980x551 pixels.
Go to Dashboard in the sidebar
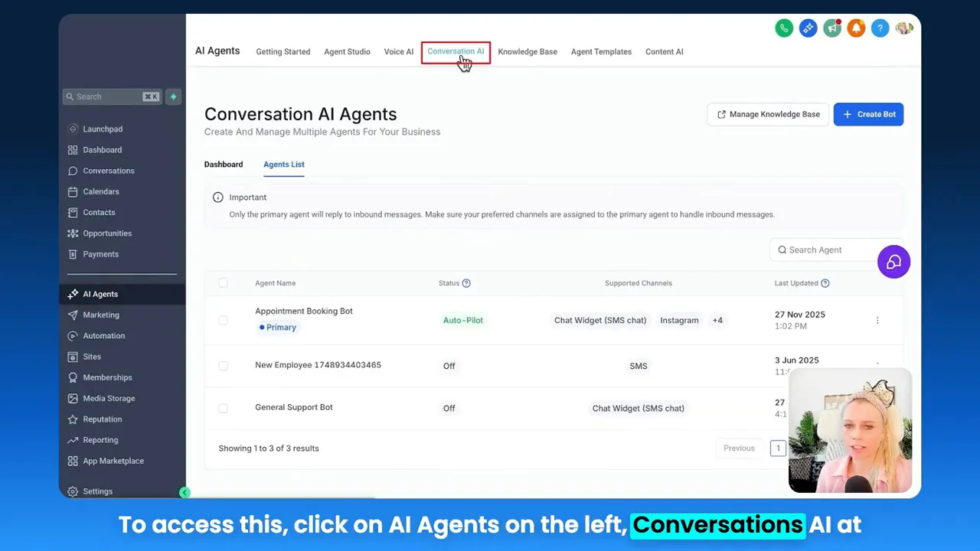coord(103,150)
